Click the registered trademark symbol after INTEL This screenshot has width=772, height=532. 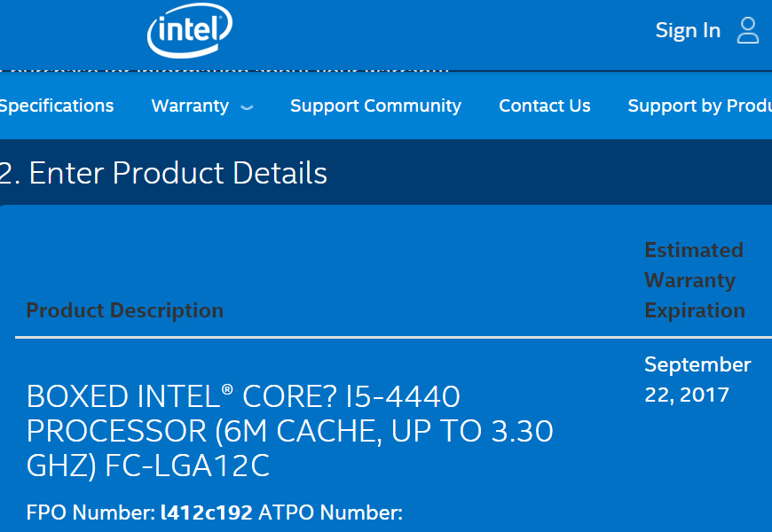coord(227,388)
